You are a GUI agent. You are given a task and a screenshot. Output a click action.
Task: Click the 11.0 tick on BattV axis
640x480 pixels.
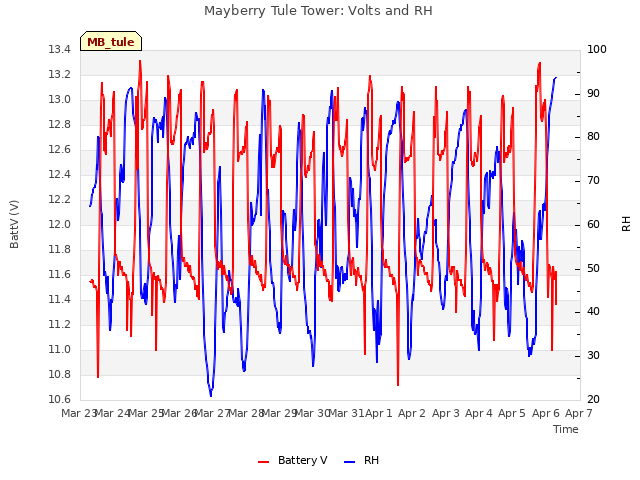(x=60, y=349)
